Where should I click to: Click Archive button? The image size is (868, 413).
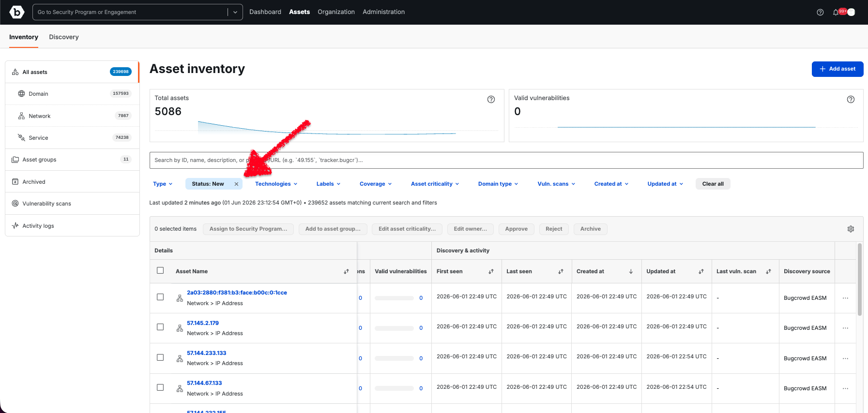pyautogui.click(x=591, y=229)
